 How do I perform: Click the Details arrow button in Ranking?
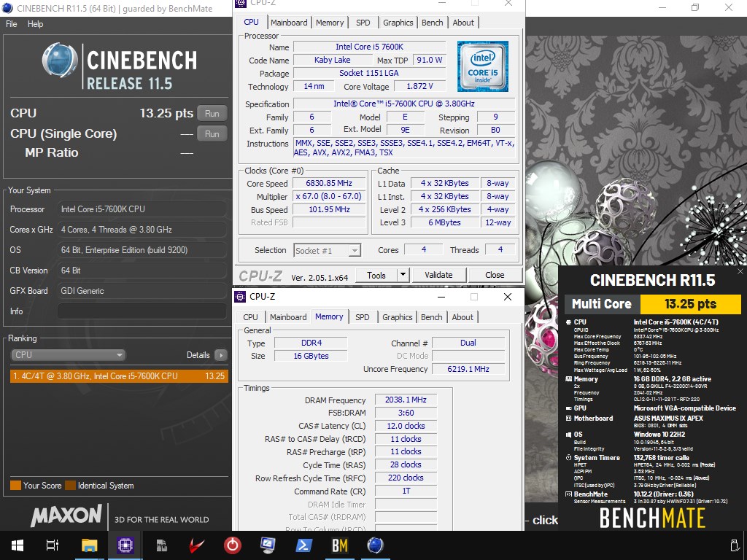point(220,355)
